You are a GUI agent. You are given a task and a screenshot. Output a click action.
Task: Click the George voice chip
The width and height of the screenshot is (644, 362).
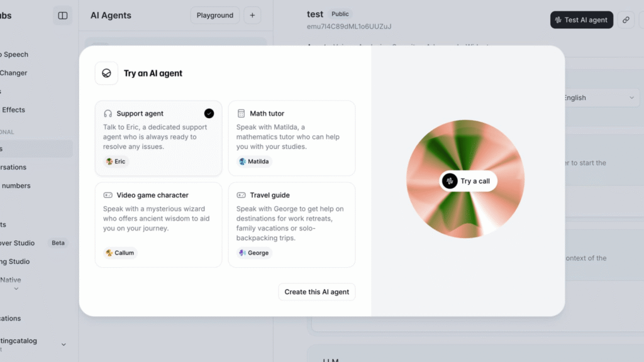click(254, 253)
